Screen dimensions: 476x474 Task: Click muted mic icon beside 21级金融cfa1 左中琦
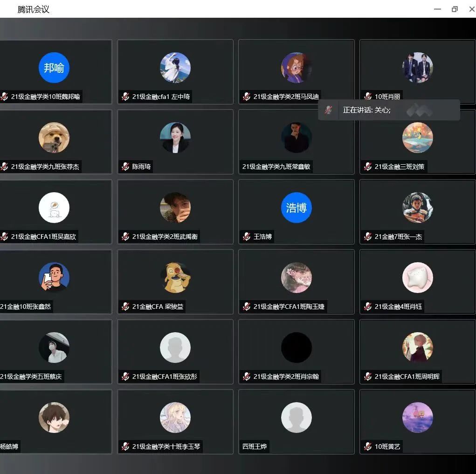(125, 97)
